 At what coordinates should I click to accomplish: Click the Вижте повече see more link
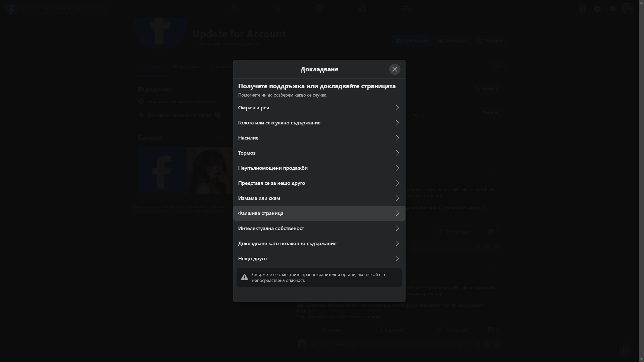pyautogui.click(x=365, y=317)
